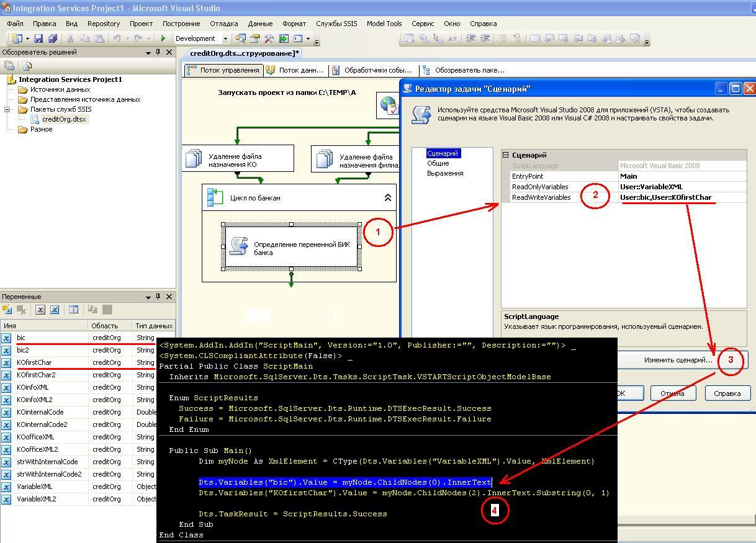Image resolution: width=756 pixels, height=543 pixels.
Task: Click the Add Variable icon in Переменные panel
Action: pyautogui.click(x=7, y=310)
